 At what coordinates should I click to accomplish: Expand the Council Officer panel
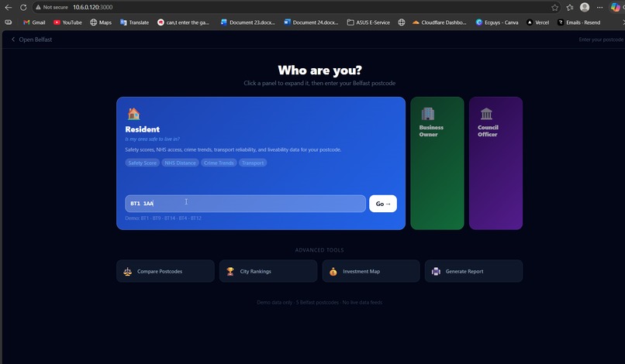(x=496, y=163)
